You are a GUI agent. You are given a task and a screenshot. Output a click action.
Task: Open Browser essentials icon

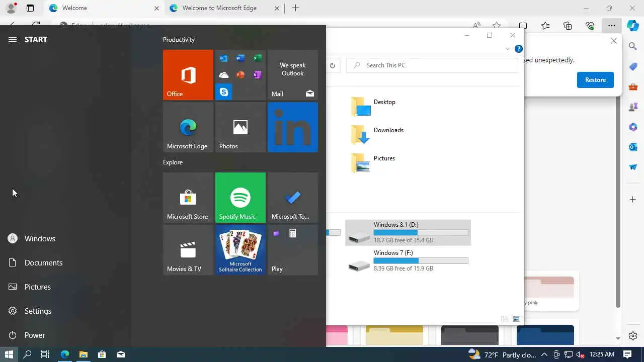pos(590,26)
